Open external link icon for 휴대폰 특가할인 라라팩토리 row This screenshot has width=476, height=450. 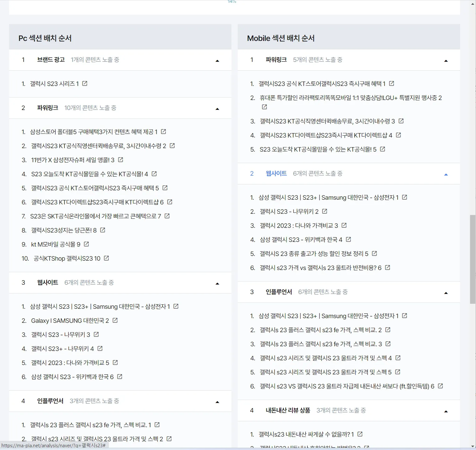264,107
